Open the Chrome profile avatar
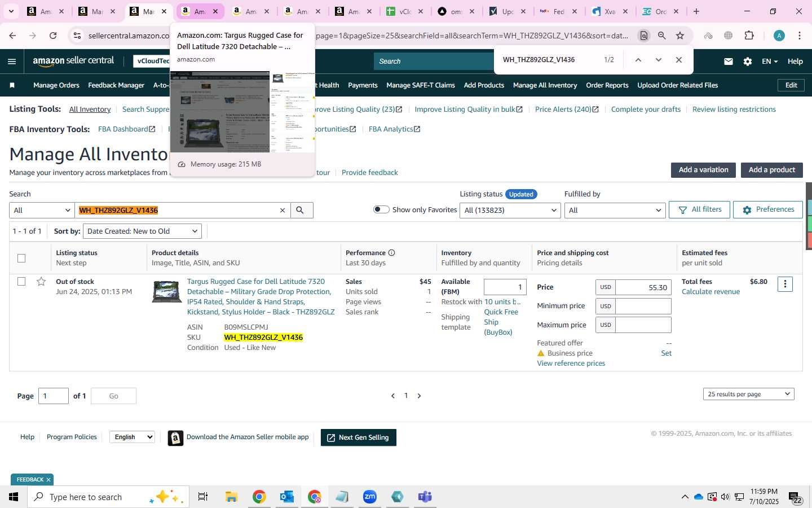 pos(779,36)
